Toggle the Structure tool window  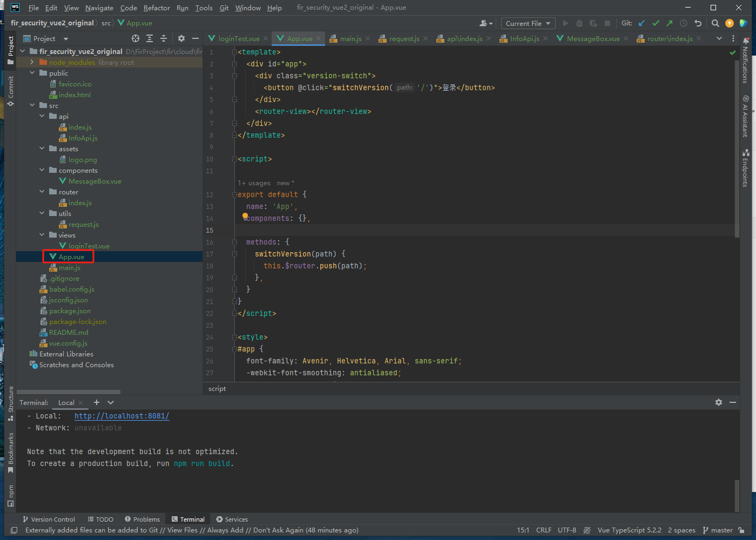coord(10,403)
